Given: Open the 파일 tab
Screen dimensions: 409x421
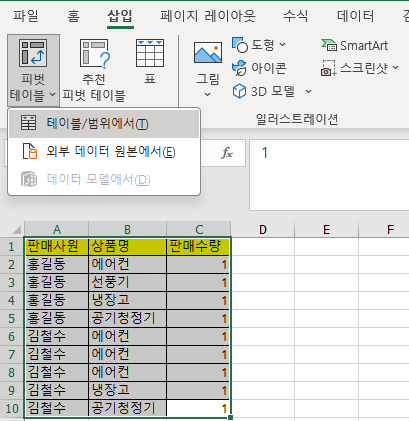Looking at the screenshot, I should pos(26,16).
